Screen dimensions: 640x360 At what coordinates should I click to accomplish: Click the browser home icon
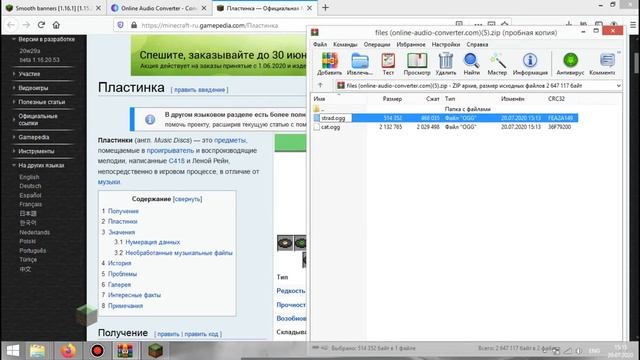click(56, 25)
